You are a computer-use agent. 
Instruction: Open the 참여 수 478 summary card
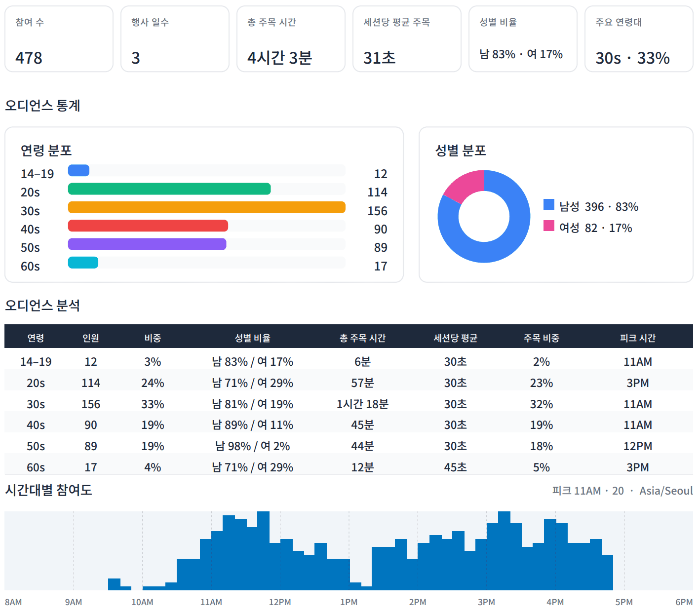coord(59,39)
